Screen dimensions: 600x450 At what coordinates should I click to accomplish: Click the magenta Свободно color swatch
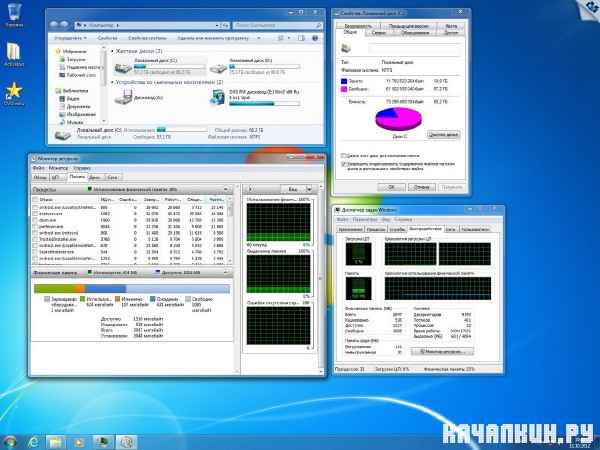[344, 89]
